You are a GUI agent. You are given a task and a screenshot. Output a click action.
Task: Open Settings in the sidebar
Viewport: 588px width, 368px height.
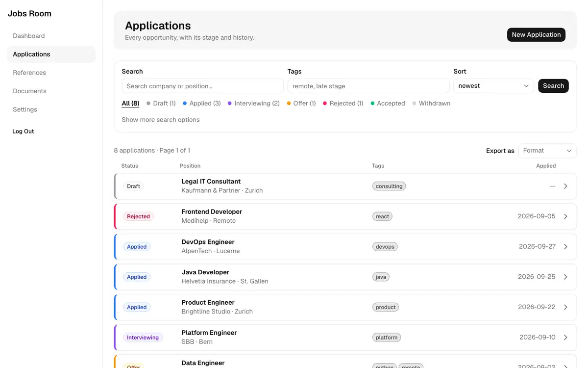coord(25,109)
